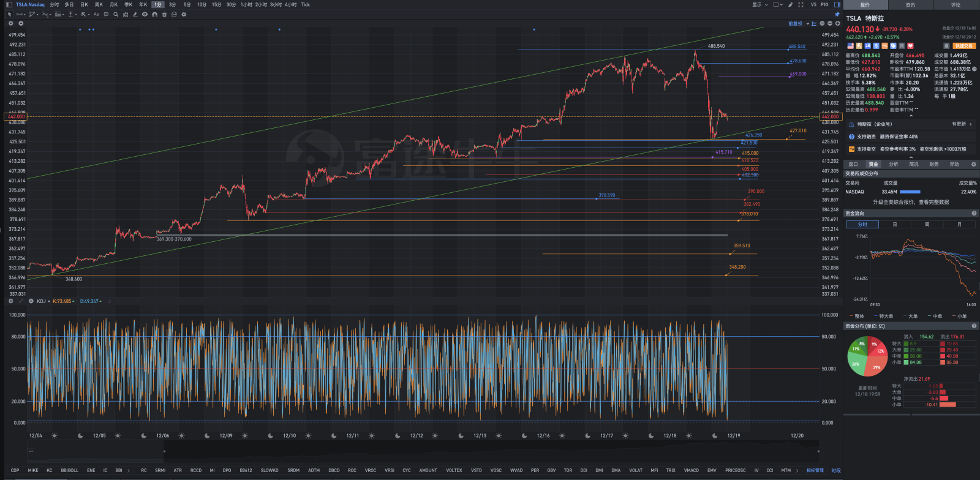Open the 指标管理 indicator management link

[815, 470]
